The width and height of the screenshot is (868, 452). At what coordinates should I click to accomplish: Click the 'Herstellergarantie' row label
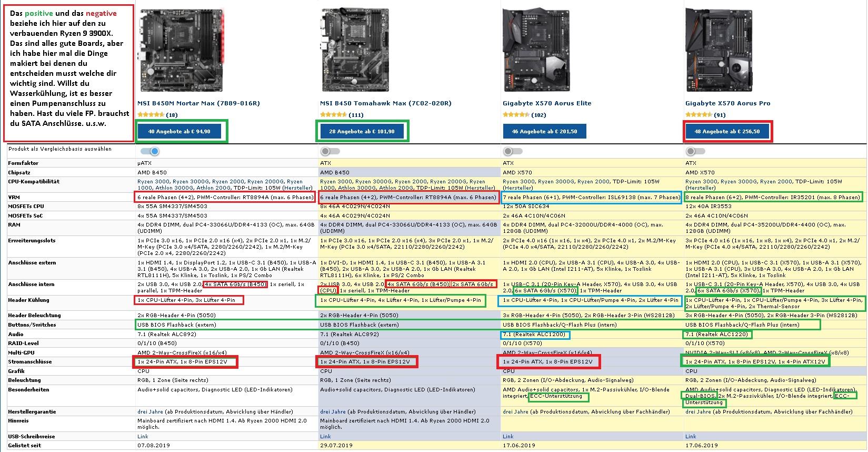pos(32,412)
